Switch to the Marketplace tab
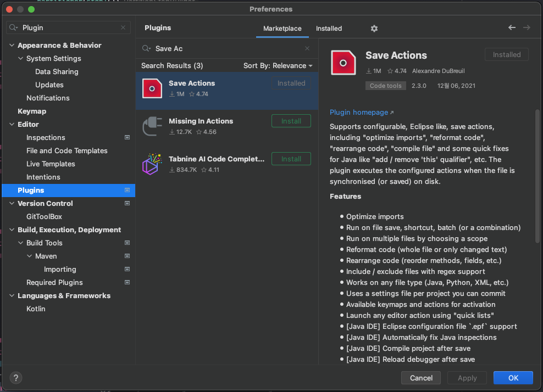This screenshot has height=392, width=543. [x=282, y=29]
